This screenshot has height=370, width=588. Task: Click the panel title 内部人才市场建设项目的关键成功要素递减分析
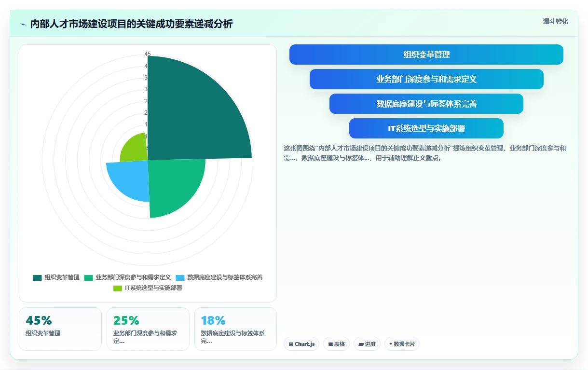click(x=131, y=24)
